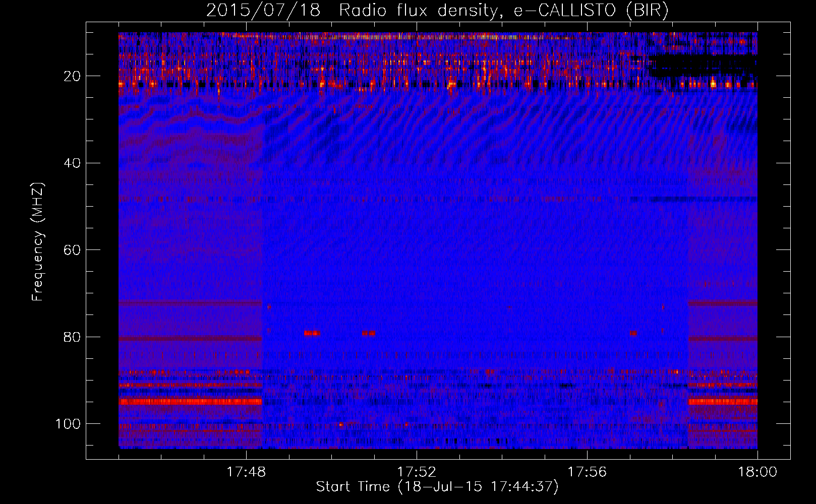
Task: Click the "Frequency (MHZ)" axis label
Action: point(38,242)
